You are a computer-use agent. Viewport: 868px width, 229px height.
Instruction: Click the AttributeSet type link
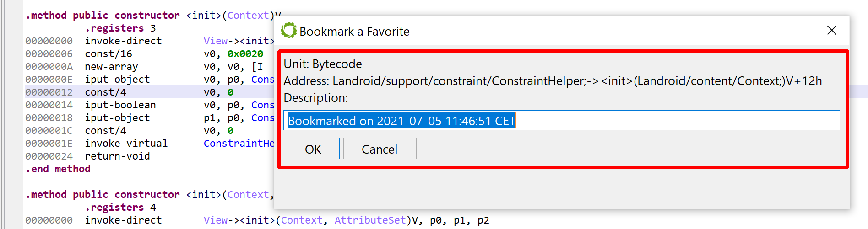[370, 220]
